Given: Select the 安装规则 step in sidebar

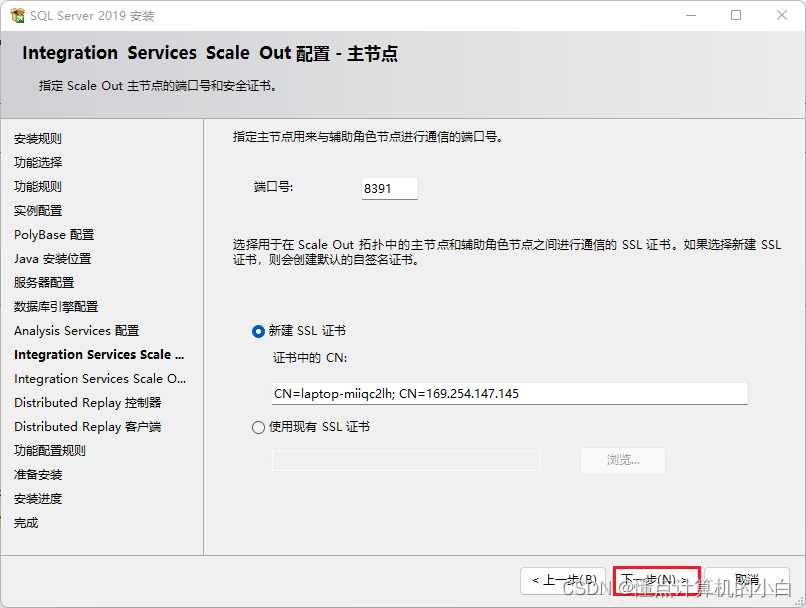Looking at the screenshot, I should (x=38, y=139).
